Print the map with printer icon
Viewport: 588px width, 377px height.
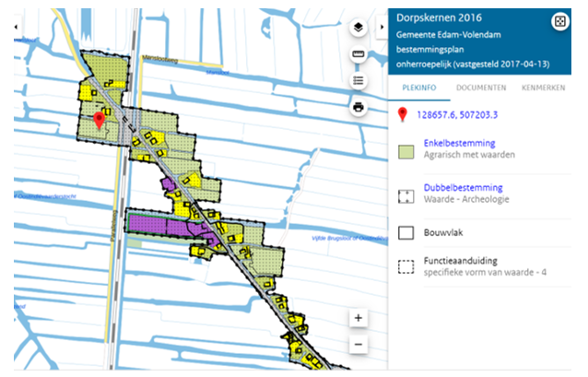359,107
